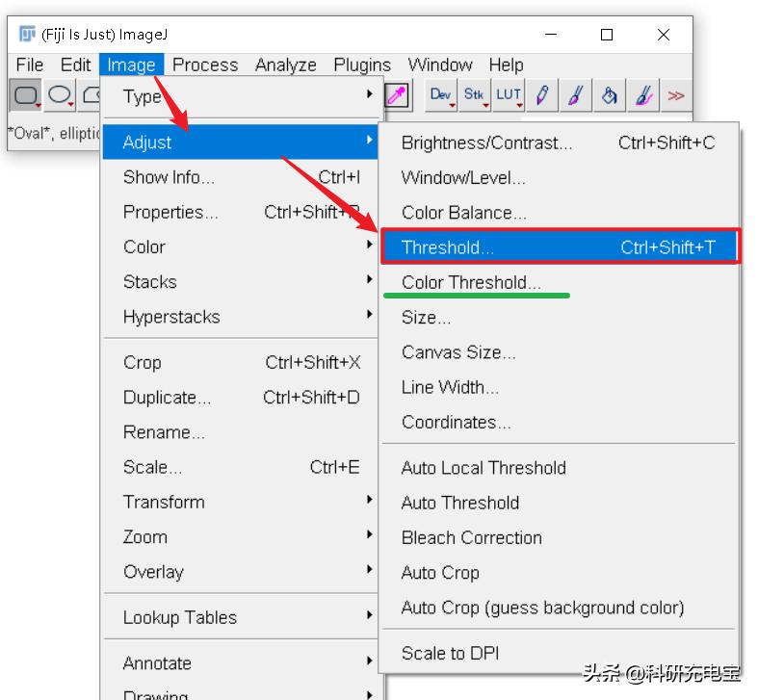The height and width of the screenshot is (700, 758).
Task: Open the Window menu
Action: point(440,65)
